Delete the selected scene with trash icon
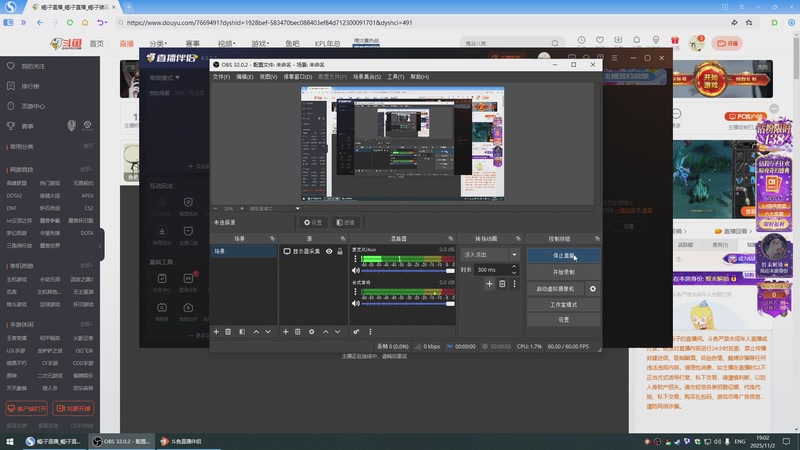 228,332
